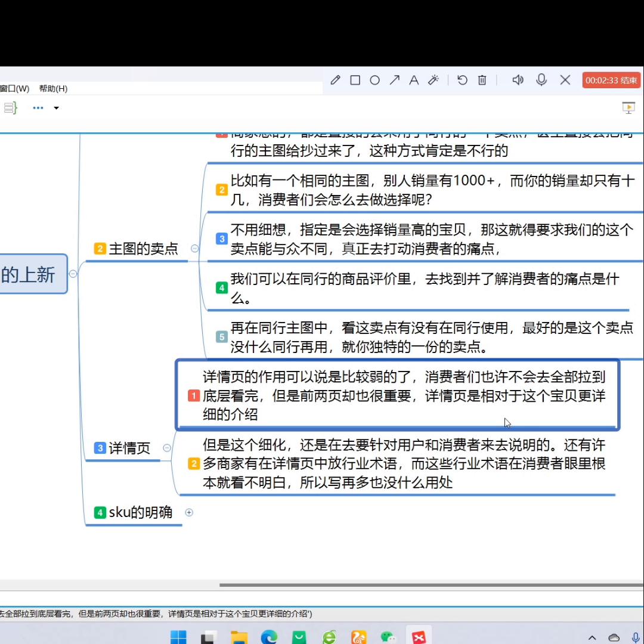Expand the sku的明确 node
The width and height of the screenshot is (644, 644).
point(189,512)
